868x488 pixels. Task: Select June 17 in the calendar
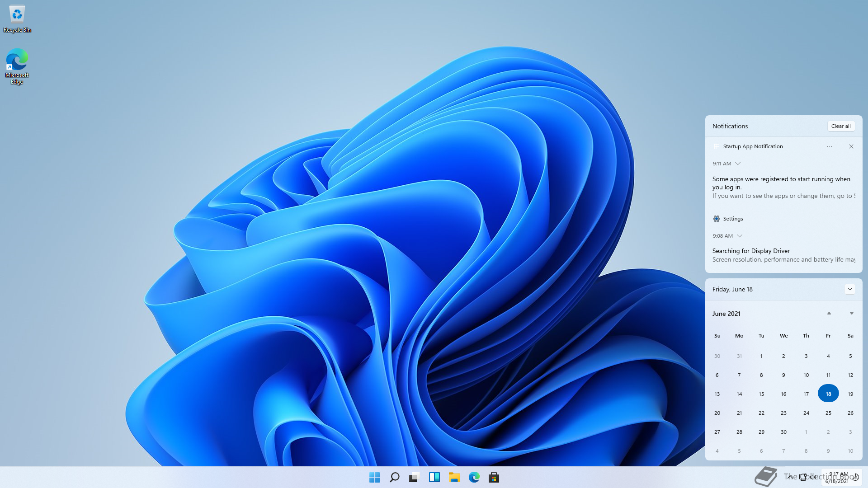806,394
